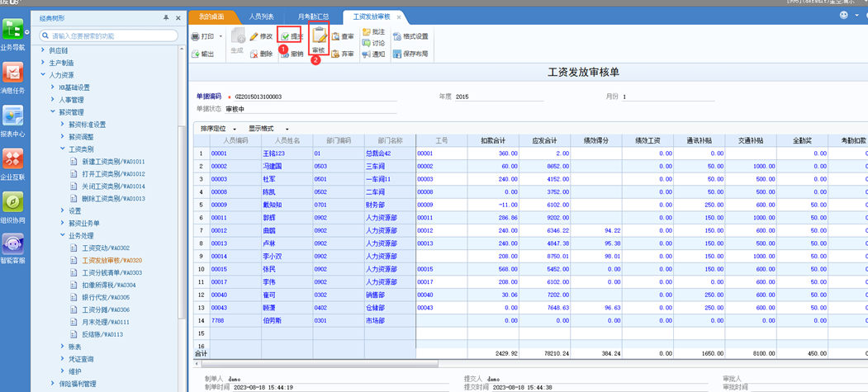Open 智能客服 smart support icon
This screenshot has width=868, height=392.
[x=12, y=243]
